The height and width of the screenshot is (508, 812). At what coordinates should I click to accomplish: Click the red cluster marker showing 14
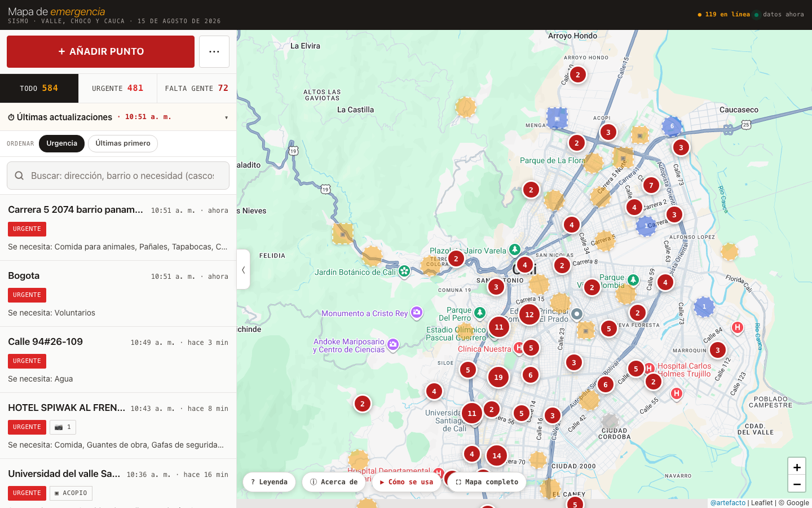point(497,456)
